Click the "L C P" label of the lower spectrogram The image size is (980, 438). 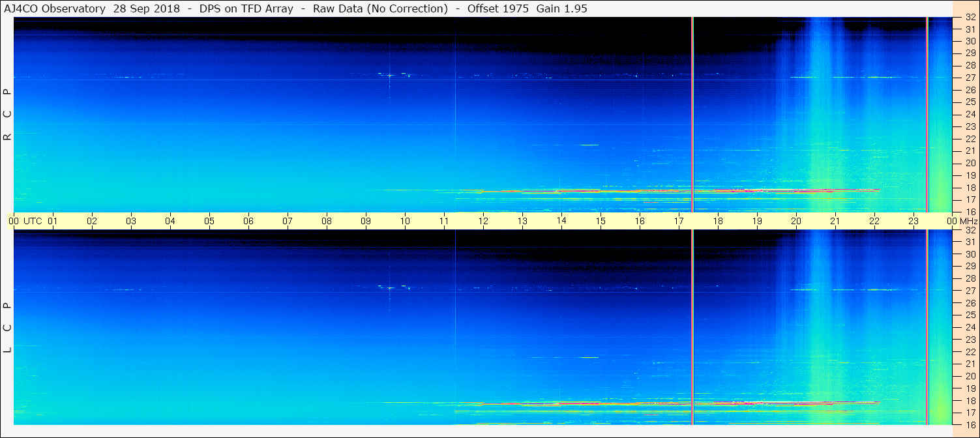[7, 328]
